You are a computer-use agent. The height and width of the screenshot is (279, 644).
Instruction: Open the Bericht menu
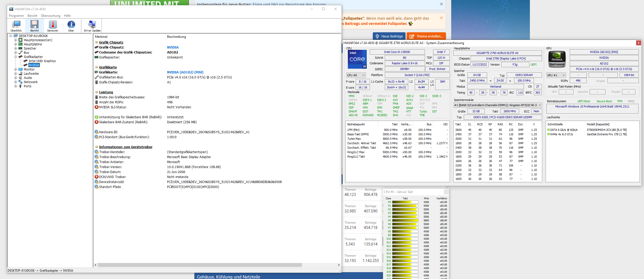[x=32, y=16]
